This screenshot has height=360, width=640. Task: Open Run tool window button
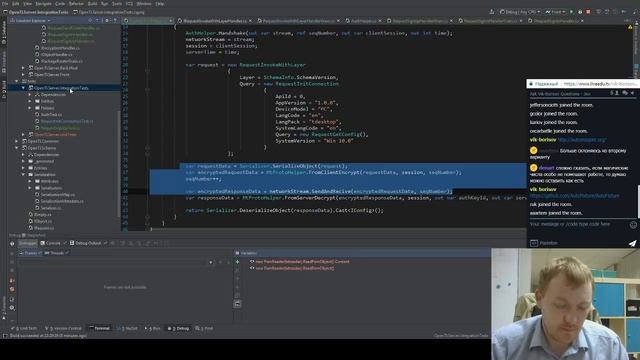click(x=153, y=328)
